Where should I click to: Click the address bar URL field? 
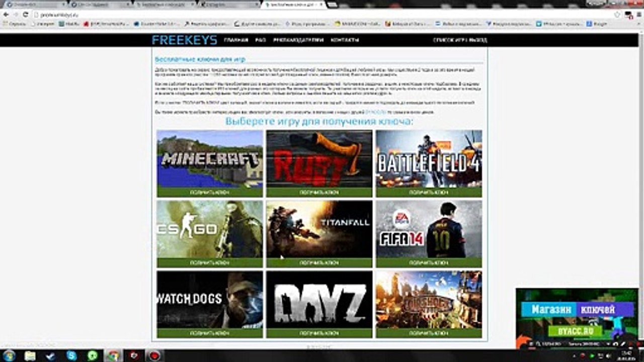[x=322, y=15]
